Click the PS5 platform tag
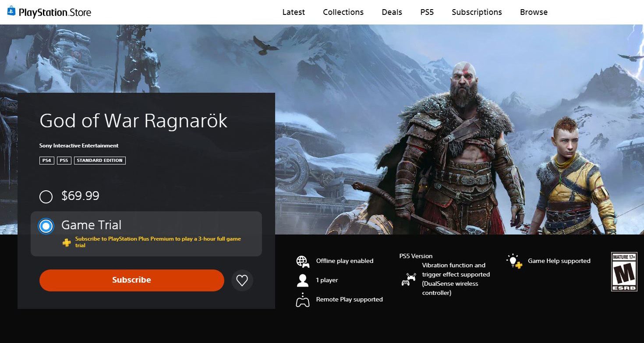This screenshot has height=343, width=644. [x=64, y=161]
